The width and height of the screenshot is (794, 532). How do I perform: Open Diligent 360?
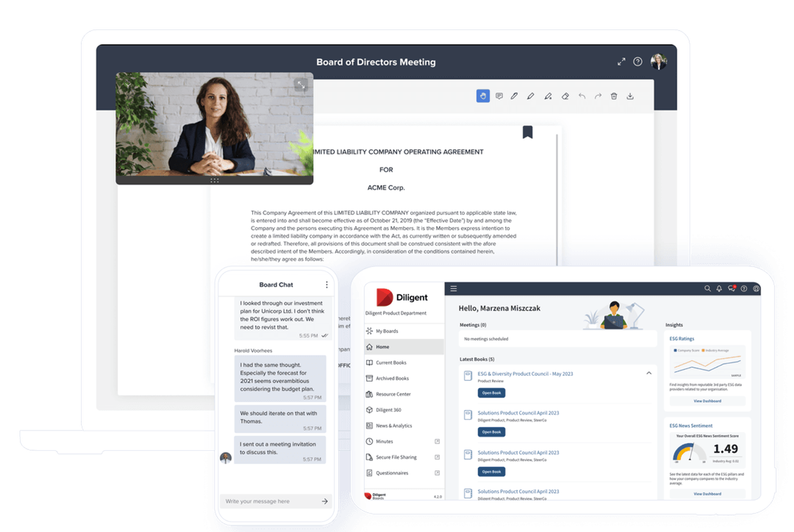tap(404, 410)
